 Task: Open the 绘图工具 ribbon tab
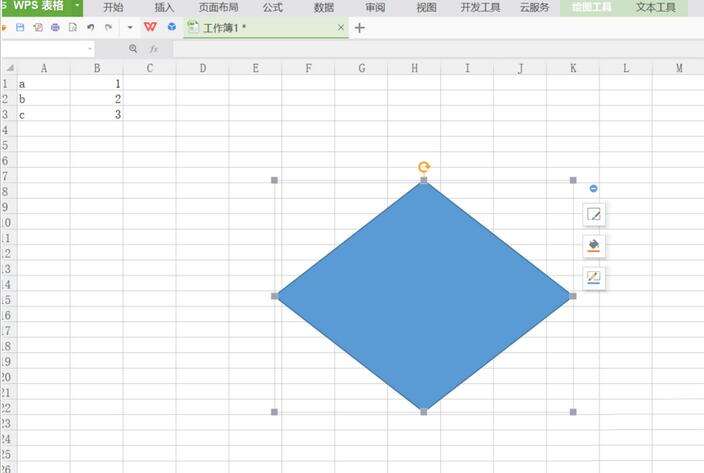pyautogui.click(x=591, y=7)
